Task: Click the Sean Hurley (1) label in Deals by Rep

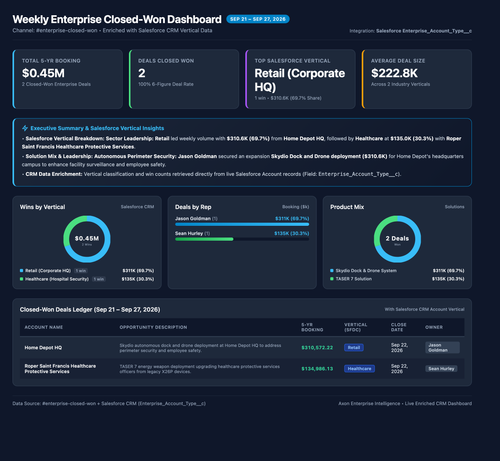Action: 192,233
